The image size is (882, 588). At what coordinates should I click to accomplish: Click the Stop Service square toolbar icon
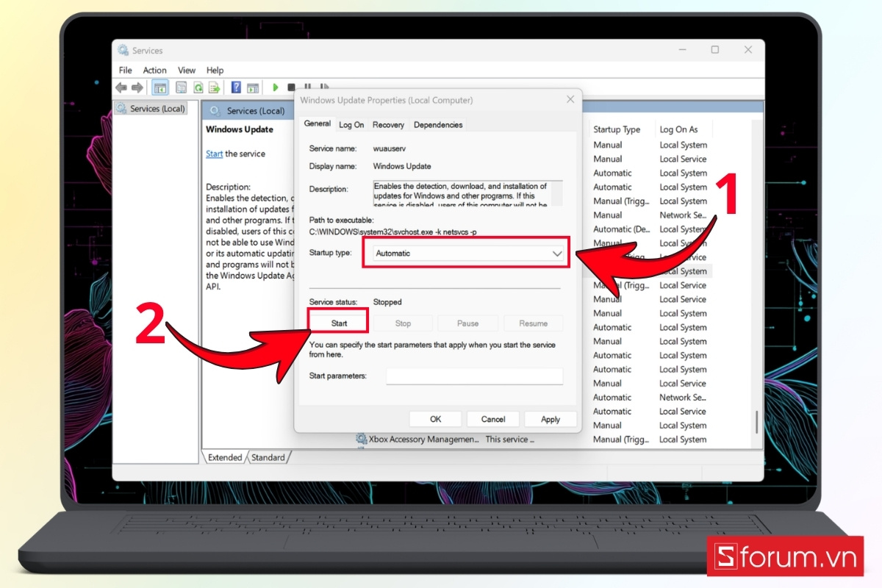[291, 87]
